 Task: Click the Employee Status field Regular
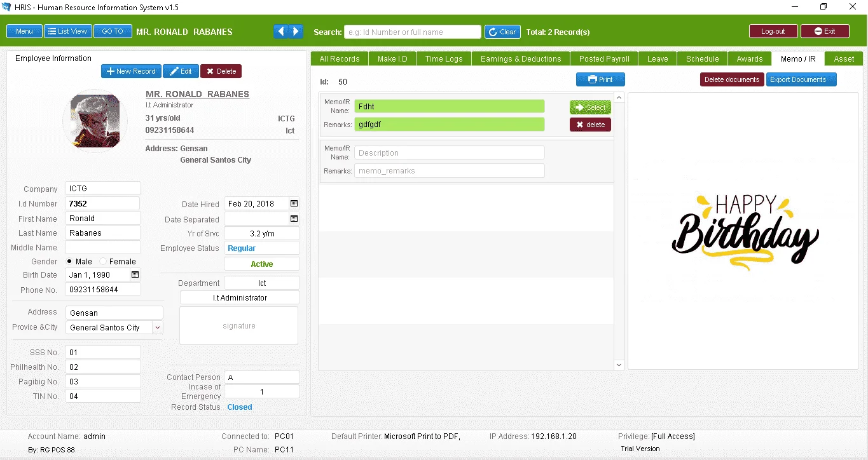click(261, 248)
